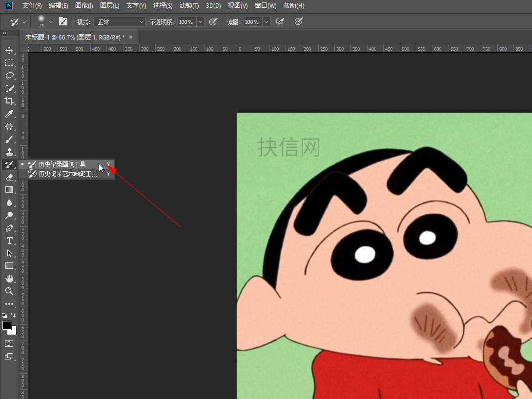Open the 文字(Y) menu

(x=136, y=6)
